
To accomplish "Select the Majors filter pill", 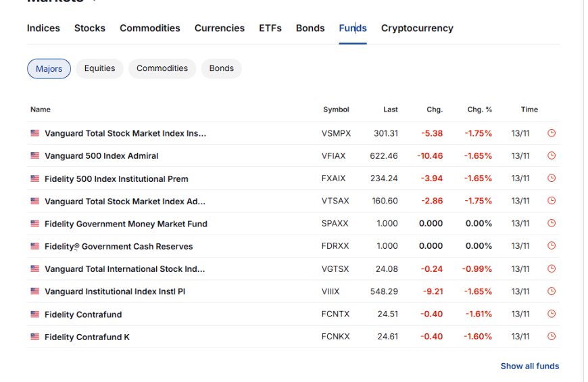I will (49, 69).
